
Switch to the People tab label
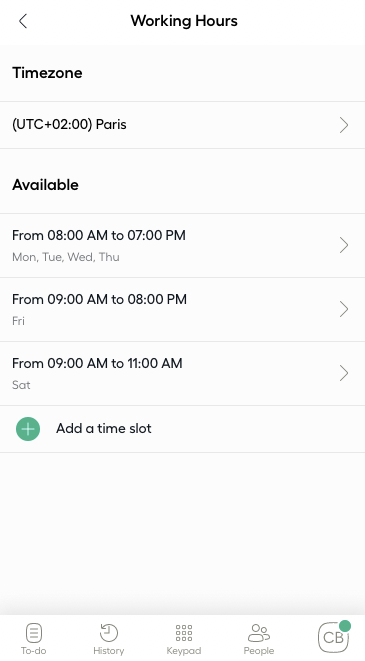(259, 651)
